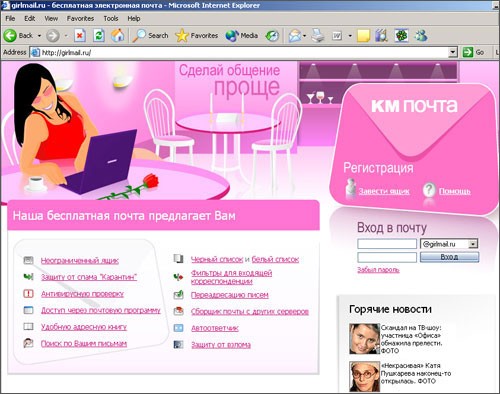Open the Катя Пушкарева news thumbnail
This screenshot has width=500, height=394.
(364, 376)
